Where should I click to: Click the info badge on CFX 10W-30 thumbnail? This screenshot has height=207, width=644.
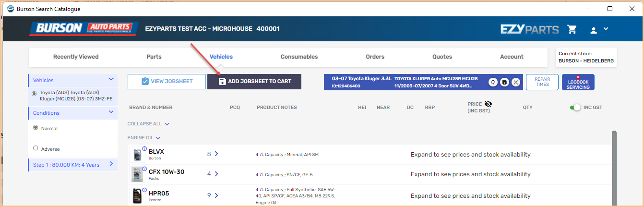point(144,168)
